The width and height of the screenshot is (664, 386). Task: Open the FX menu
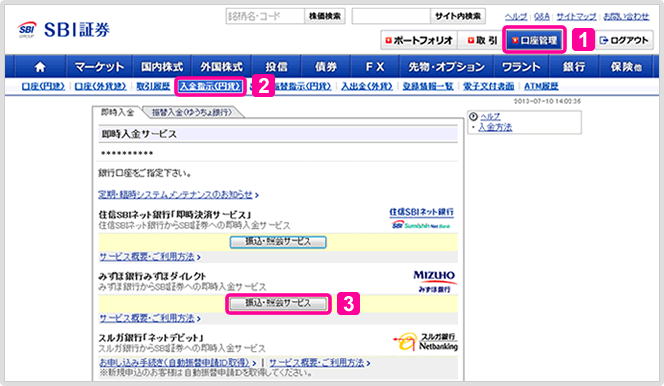point(375,66)
